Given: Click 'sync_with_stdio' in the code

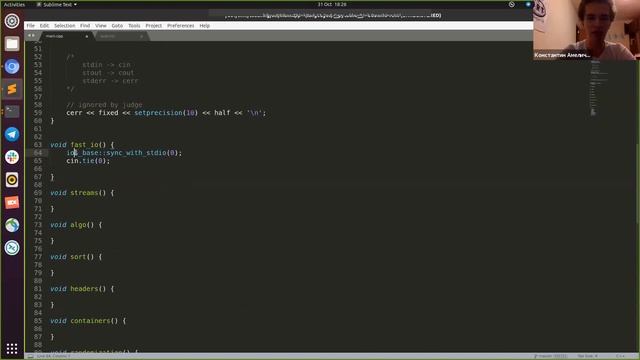Looking at the screenshot, I should pyautogui.click(x=136, y=153).
